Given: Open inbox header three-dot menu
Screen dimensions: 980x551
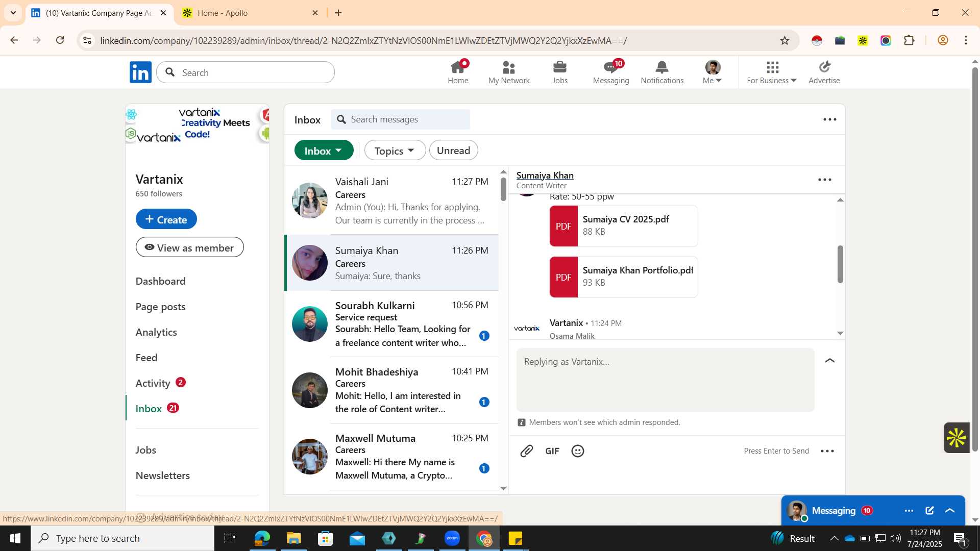Looking at the screenshot, I should click(830, 119).
